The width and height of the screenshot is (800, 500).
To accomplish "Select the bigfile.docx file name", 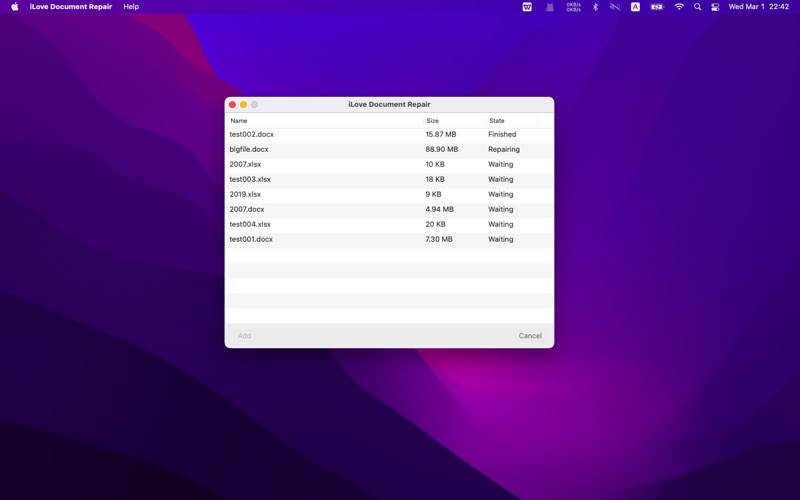I will [x=249, y=149].
